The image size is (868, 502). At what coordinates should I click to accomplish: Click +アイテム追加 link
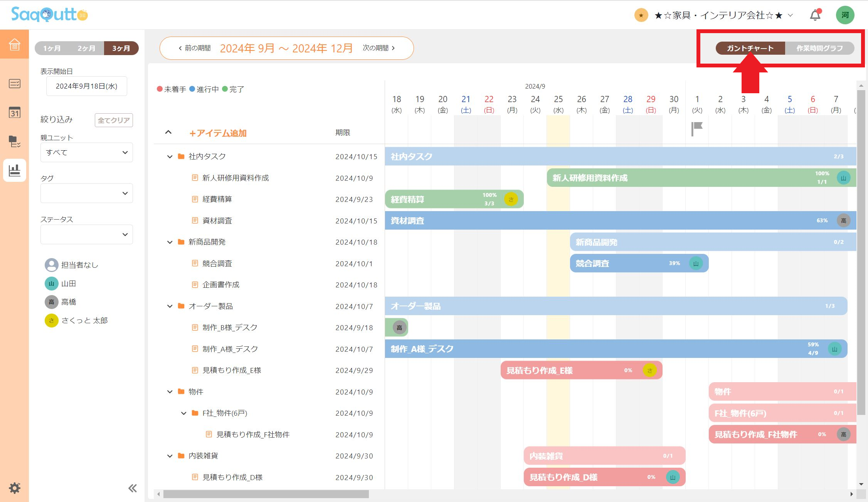point(218,133)
